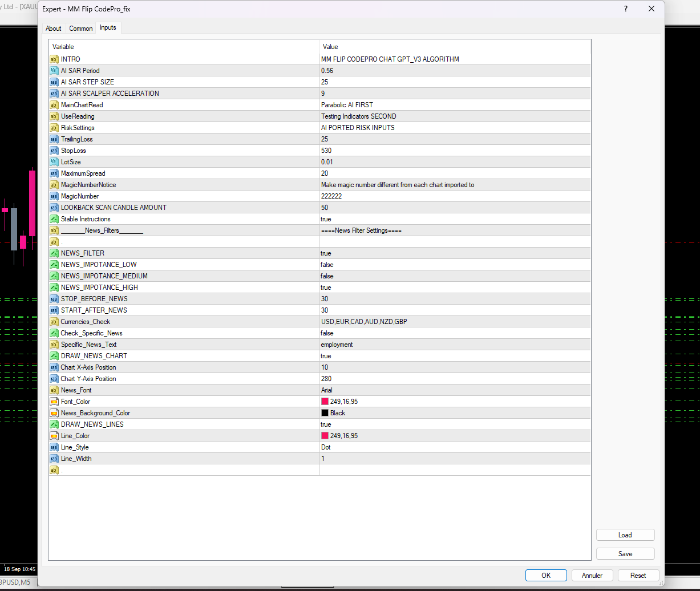Click the boolean icon beside NEWS_FILTER

(54, 253)
